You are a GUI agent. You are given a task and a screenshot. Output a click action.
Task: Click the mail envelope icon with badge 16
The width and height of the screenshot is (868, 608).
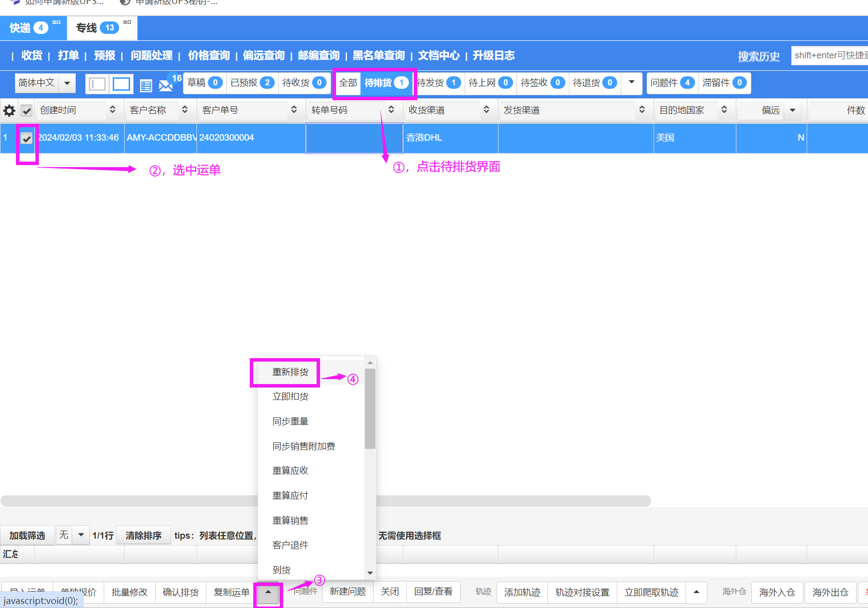166,85
